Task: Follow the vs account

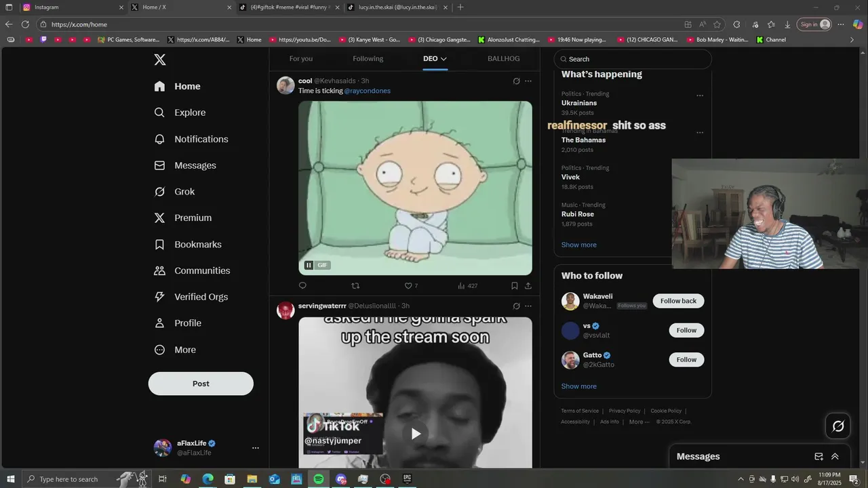Action: point(686,330)
